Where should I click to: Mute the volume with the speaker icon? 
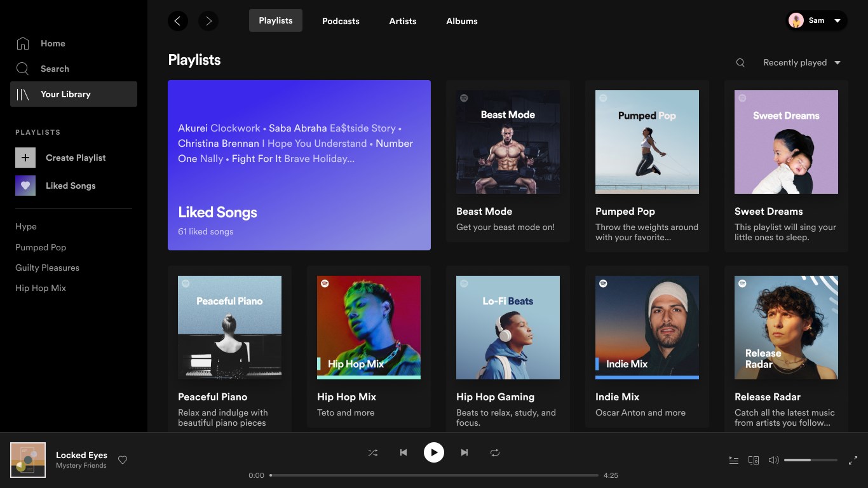click(773, 460)
